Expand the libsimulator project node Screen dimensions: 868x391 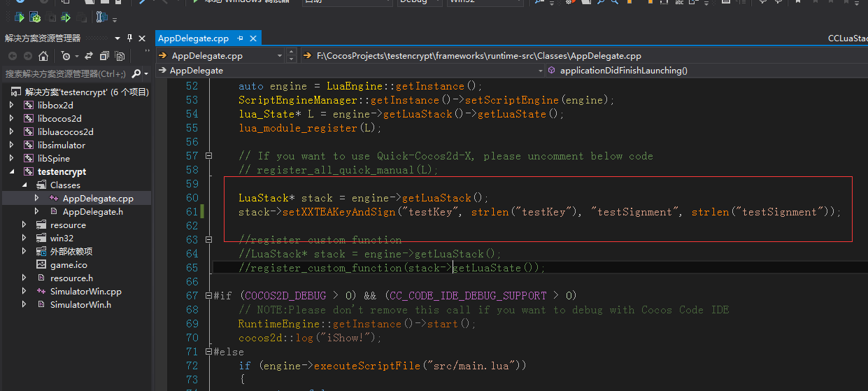pos(10,145)
